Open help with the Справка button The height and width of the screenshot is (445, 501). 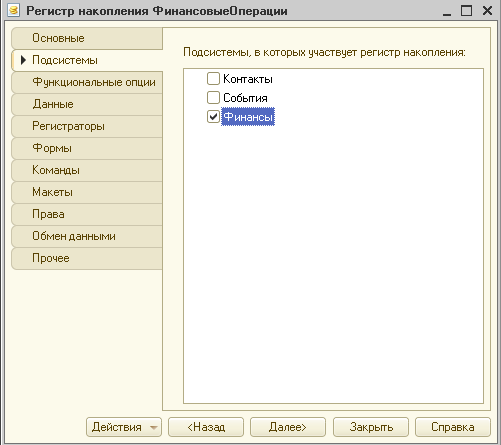(453, 427)
